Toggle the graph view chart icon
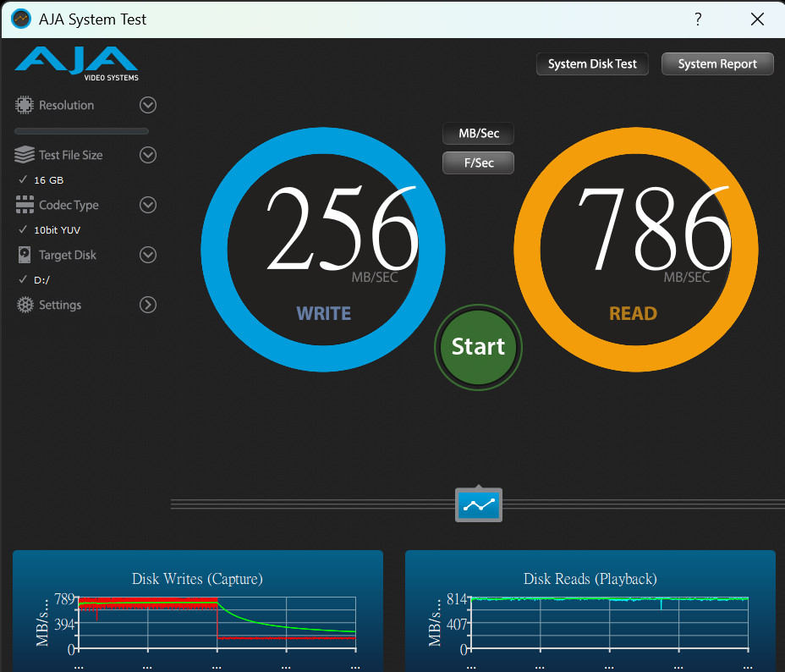The width and height of the screenshot is (785, 672). coord(479,504)
